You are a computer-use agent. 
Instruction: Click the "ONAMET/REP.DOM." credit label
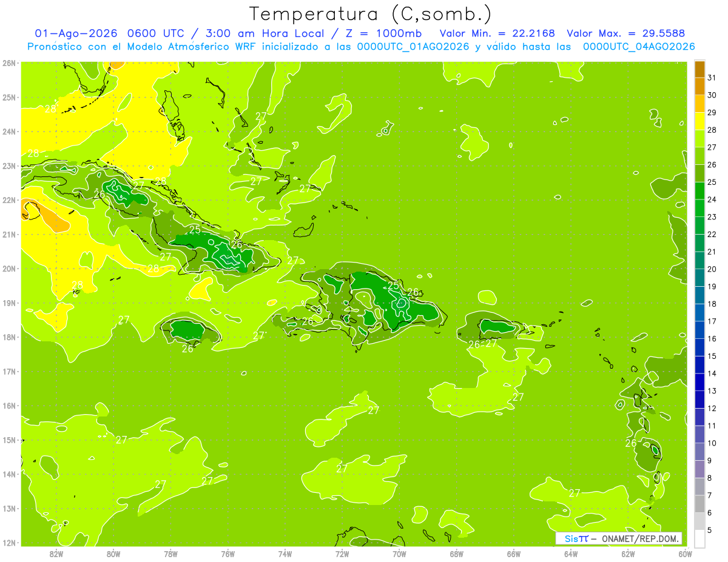[x=639, y=538]
